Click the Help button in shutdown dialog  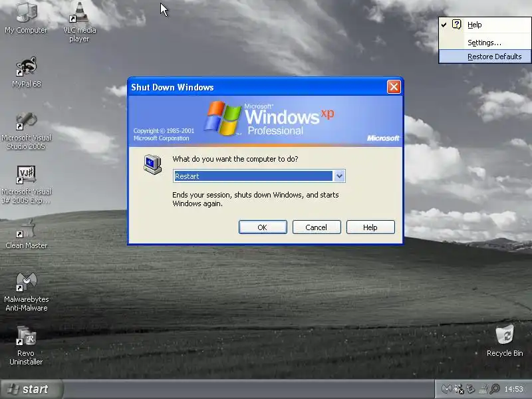[x=370, y=227]
